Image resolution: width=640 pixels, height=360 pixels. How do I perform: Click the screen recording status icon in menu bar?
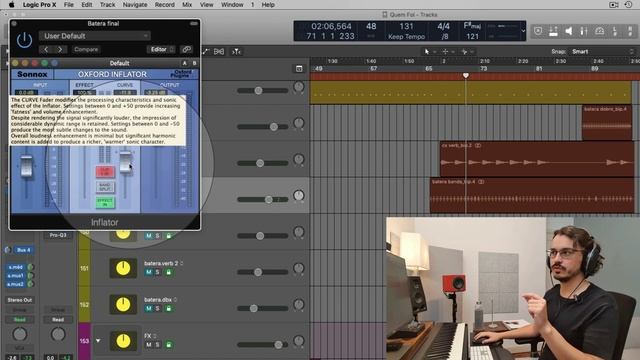click(x=613, y=4)
